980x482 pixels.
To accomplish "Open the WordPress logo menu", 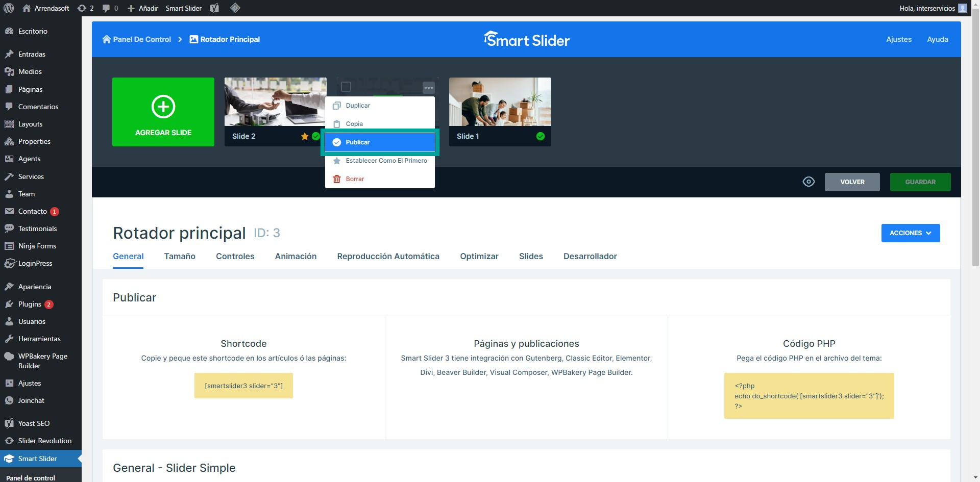I will pos(9,8).
